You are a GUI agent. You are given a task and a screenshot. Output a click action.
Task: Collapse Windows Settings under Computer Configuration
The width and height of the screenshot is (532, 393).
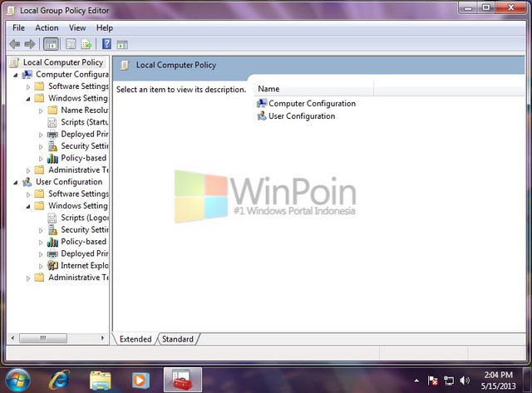(x=28, y=99)
